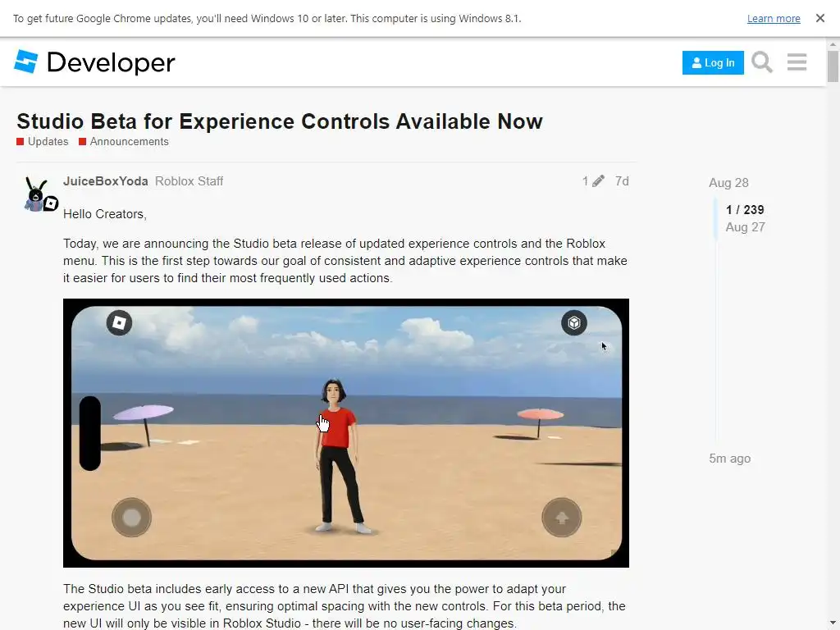Click the Roblox Developer logo icon
840x630 pixels.
[x=25, y=62]
